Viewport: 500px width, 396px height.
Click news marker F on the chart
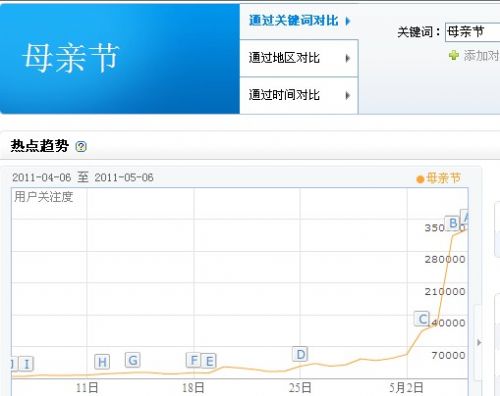194,360
